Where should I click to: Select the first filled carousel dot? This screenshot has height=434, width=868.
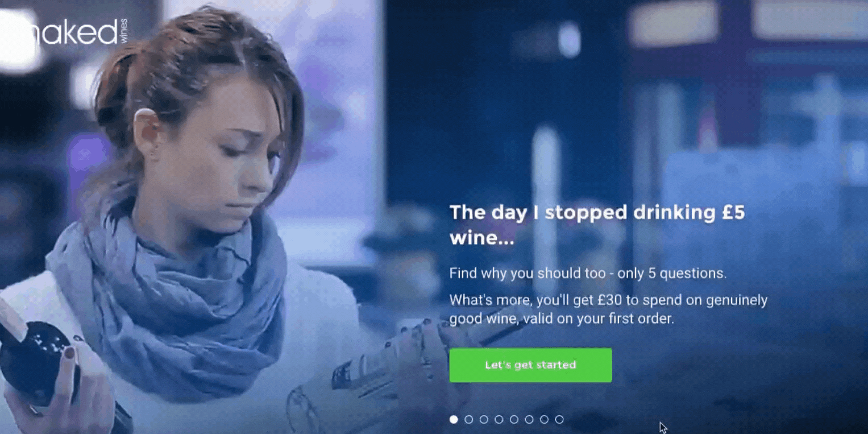coord(454,419)
